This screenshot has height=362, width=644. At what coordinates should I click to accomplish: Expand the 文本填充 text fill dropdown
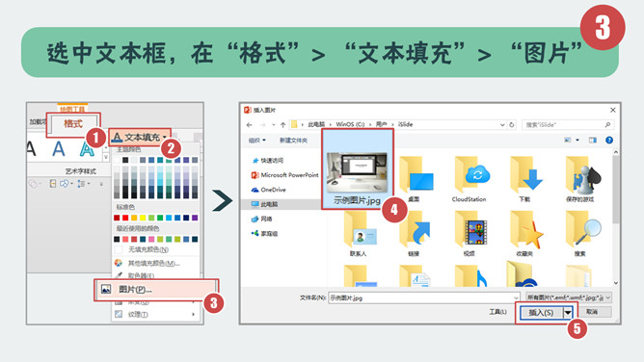point(165,137)
